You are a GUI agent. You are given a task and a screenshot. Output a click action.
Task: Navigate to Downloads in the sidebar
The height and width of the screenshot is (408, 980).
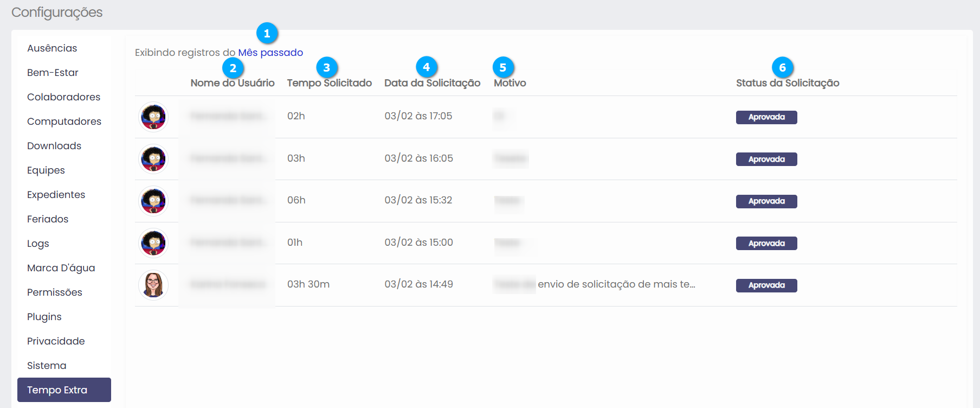(54, 146)
